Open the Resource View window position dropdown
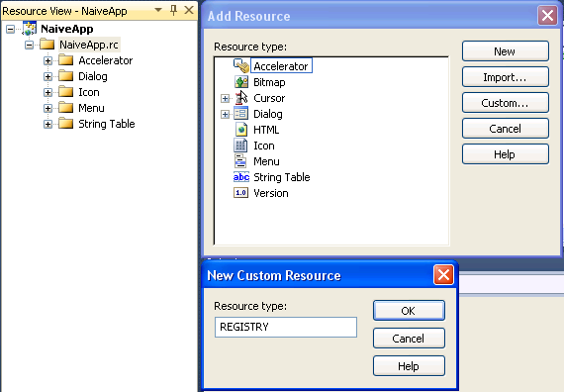Screen dimensions: 564x392 158,10
